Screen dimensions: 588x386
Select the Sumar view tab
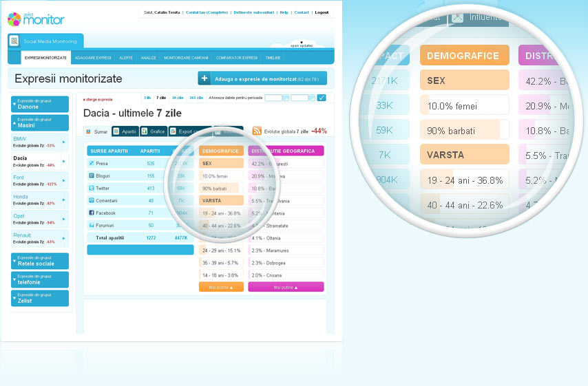tap(97, 131)
